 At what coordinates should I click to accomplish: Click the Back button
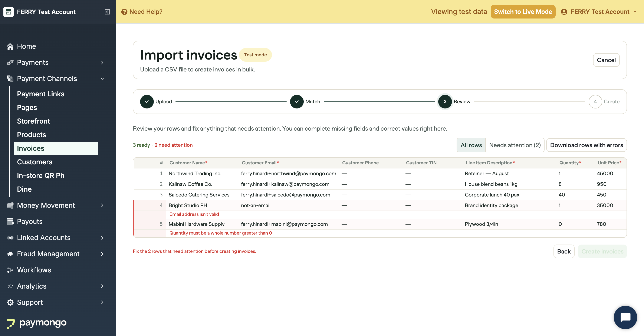click(564, 251)
